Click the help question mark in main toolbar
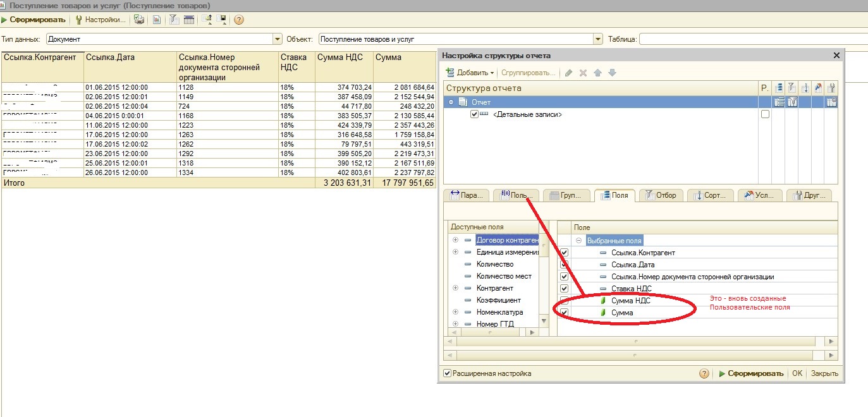Viewport: 868px width, 417px height. pyautogui.click(x=239, y=20)
